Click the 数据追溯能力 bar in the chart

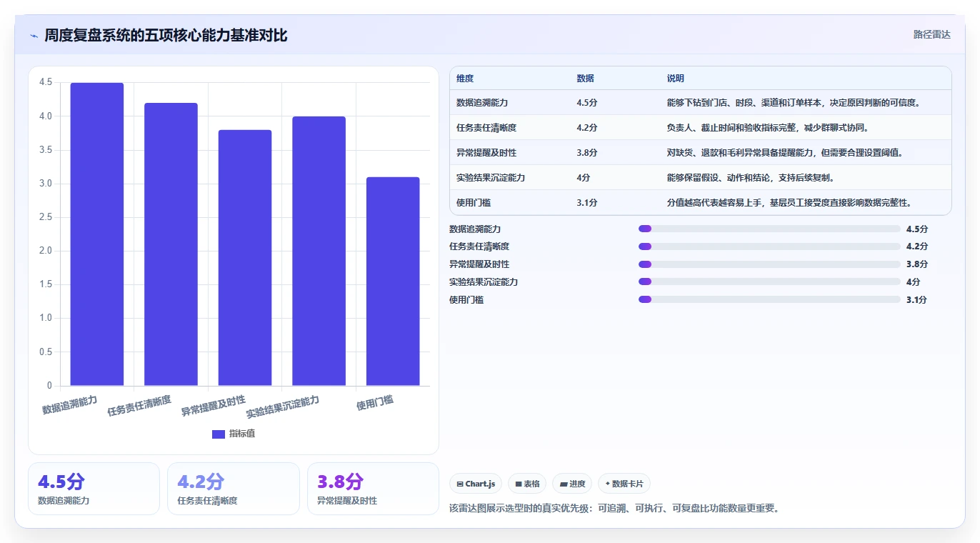coord(97,234)
